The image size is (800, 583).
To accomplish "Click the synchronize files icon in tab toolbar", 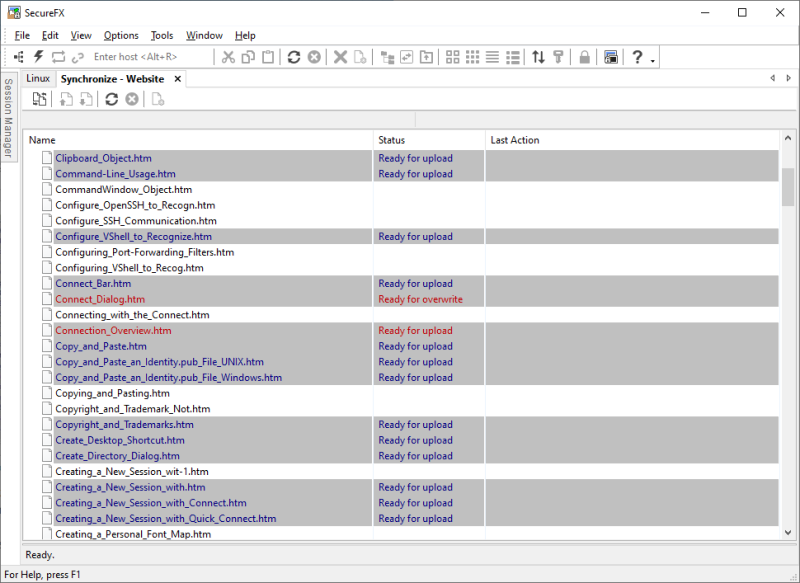I will (x=39, y=99).
